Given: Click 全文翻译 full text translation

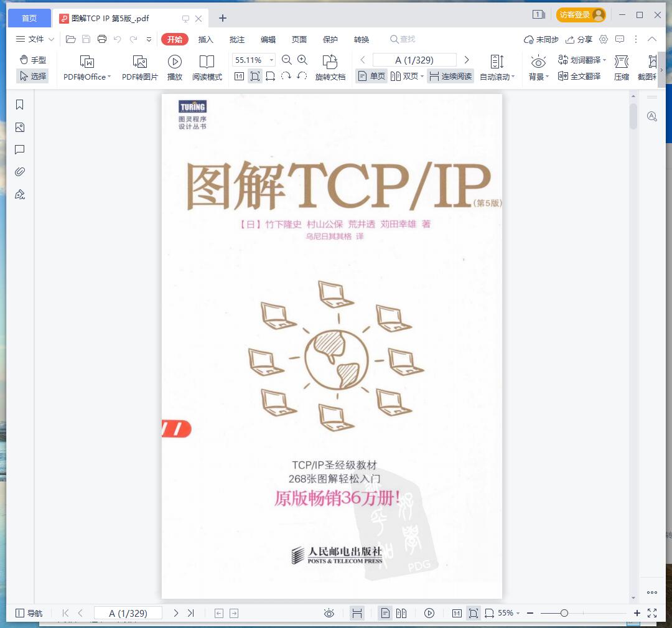Looking at the screenshot, I should point(579,77).
